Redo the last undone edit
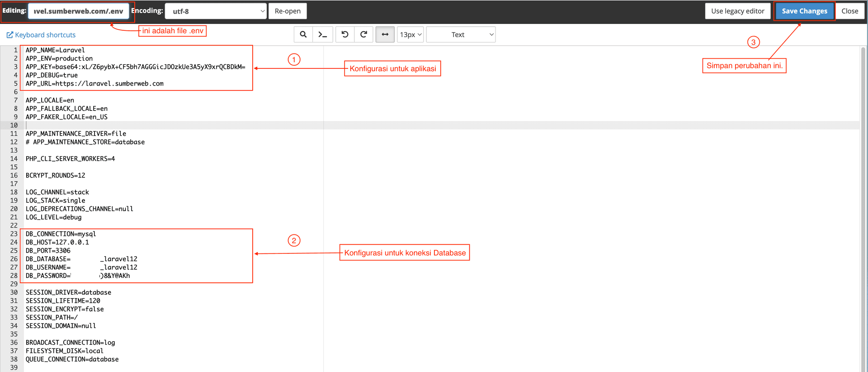The image size is (868, 372). pyautogui.click(x=363, y=34)
